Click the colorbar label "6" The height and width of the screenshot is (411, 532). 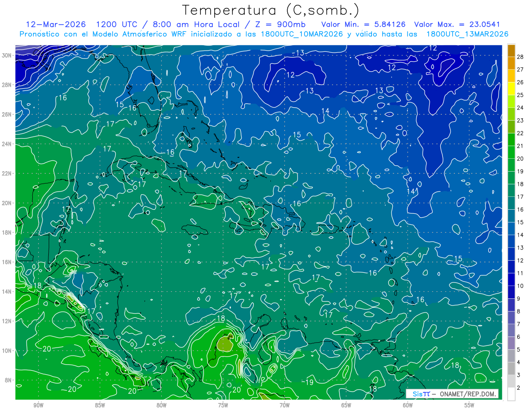[519, 337]
